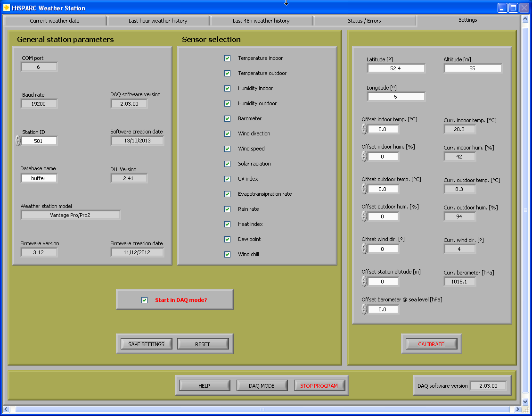Switch to Last hour weather history tab

pyautogui.click(x=158, y=21)
